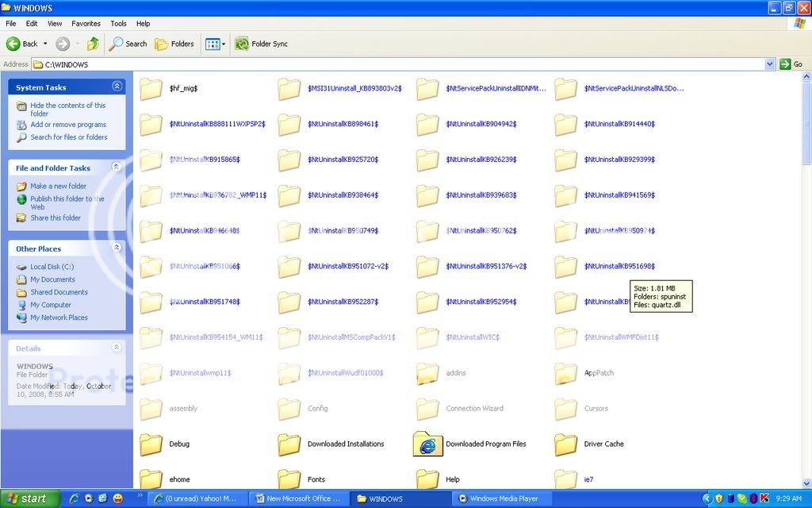Select the Debug folder icon

tap(151, 444)
